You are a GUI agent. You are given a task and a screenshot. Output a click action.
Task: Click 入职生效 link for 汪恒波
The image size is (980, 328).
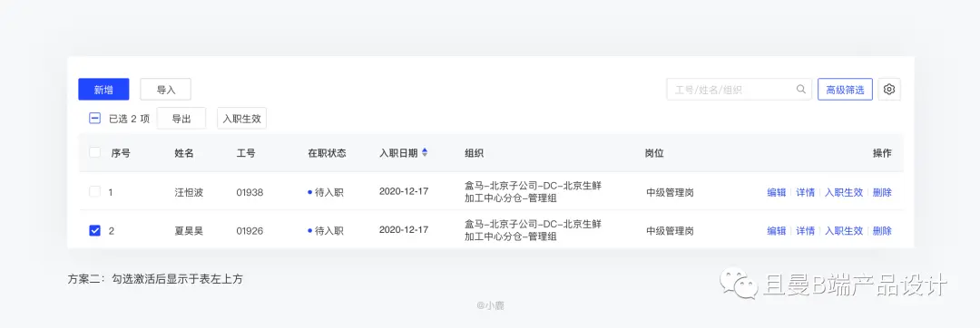(844, 192)
